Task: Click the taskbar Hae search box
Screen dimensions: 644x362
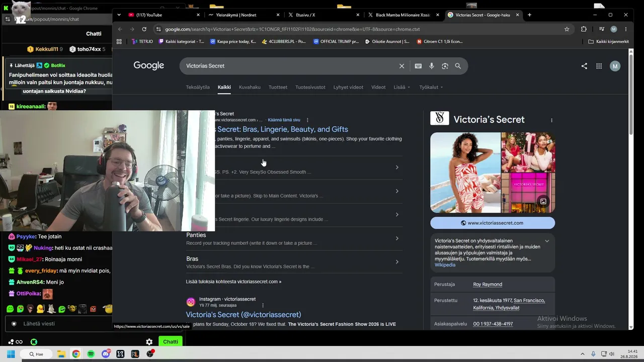Action: tap(36, 354)
